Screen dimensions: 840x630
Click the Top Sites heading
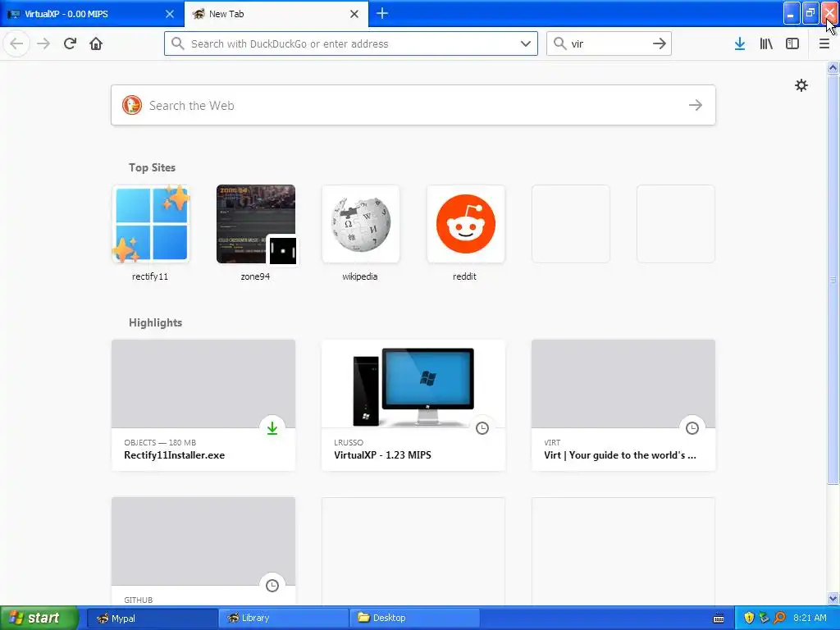pyautogui.click(x=152, y=167)
